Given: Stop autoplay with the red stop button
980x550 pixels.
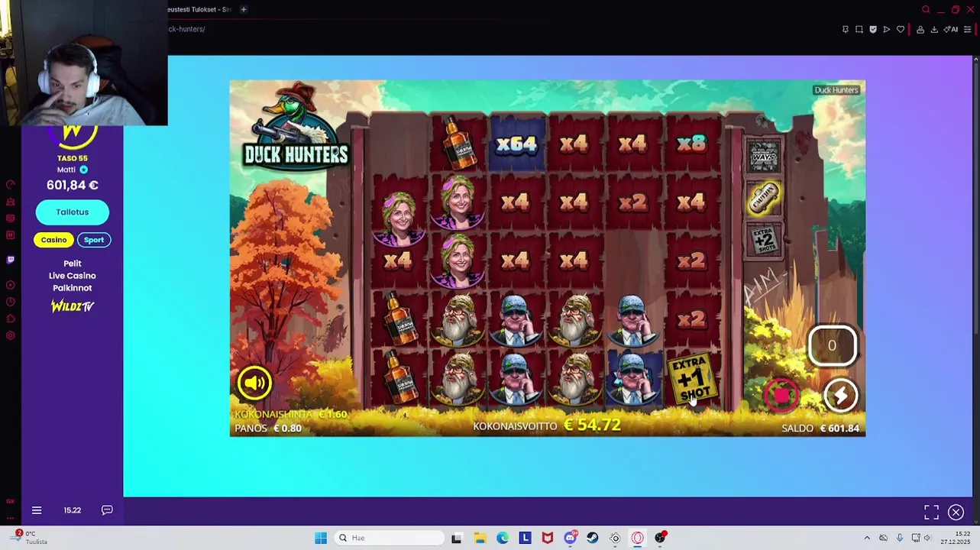Looking at the screenshot, I should 781,395.
